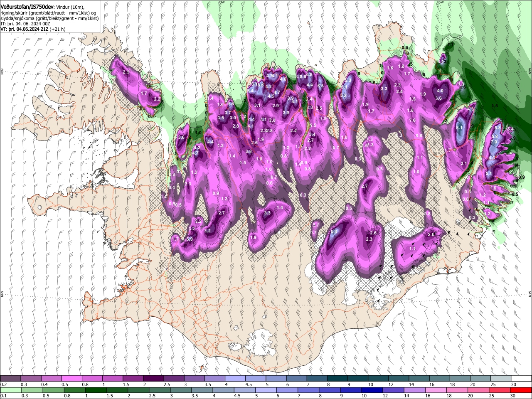The width and height of the screenshot is (532, 399).
Task: Pick the dark teal upper swatch between 8 and 9
Action: pos(337,378)
